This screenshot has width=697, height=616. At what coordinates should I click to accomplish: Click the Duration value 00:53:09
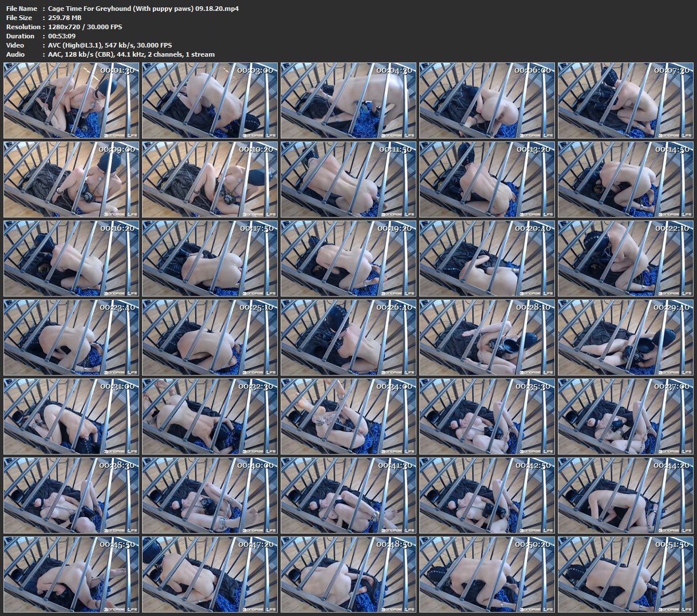tap(62, 36)
